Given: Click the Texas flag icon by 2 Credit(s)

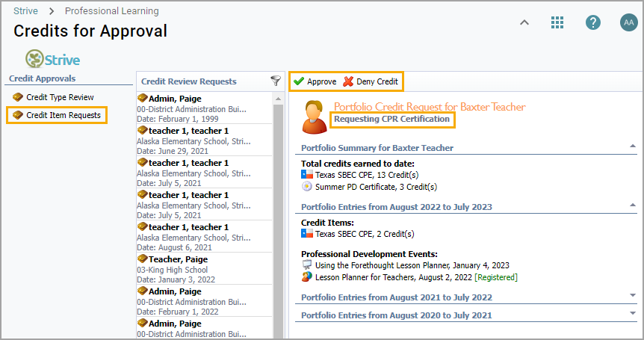Looking at the screenshot, I should [x=307, y=234].
